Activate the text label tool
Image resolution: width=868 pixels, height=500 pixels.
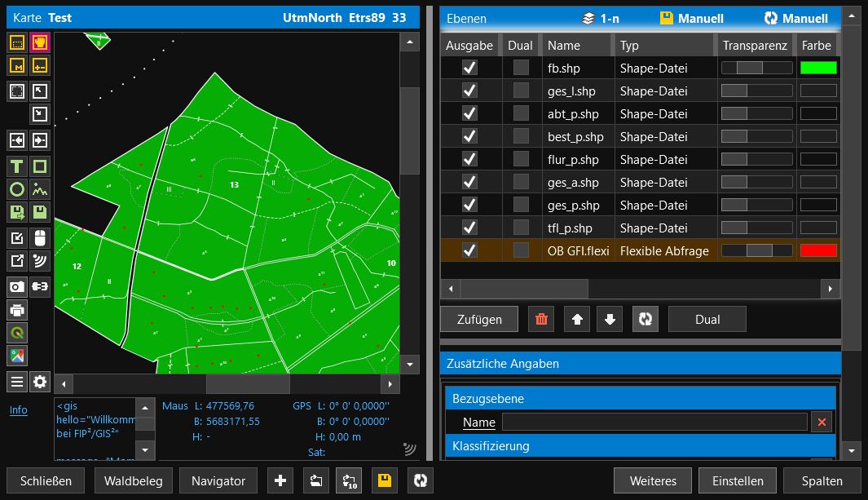coord(17,167)
